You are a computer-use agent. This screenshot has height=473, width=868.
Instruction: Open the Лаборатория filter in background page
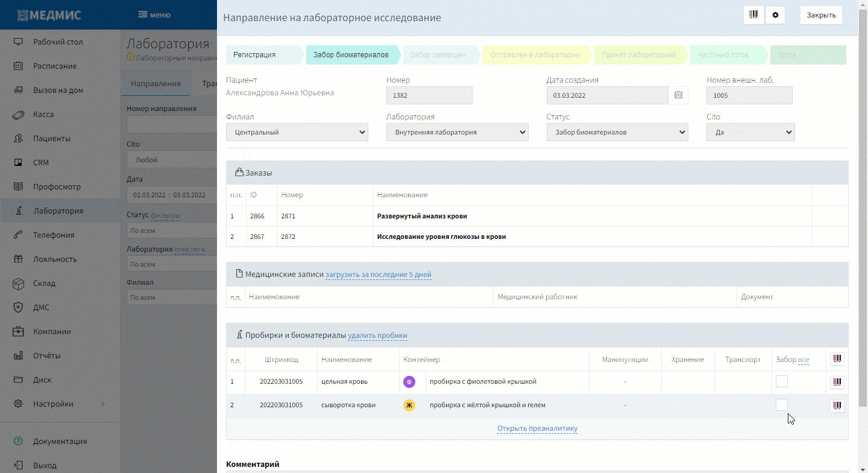(x=172, y=264)
